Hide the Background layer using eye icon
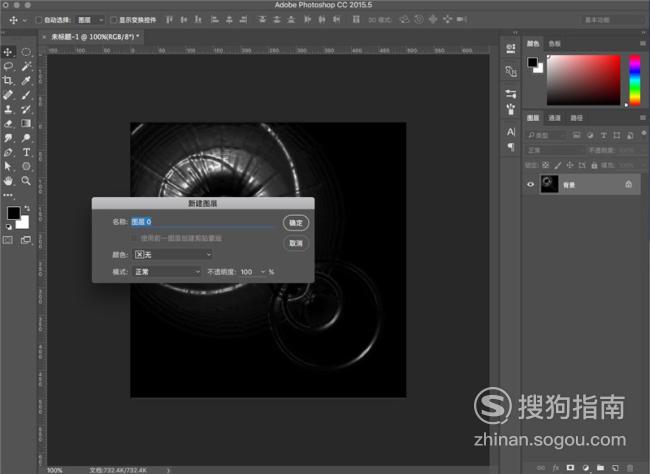The image size is (650, 474). point(531,185)
